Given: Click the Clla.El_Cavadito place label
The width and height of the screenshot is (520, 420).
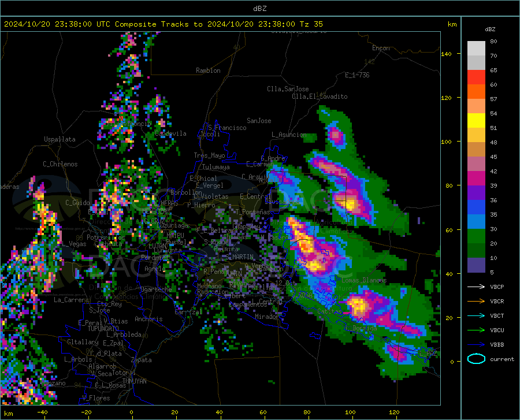Looking at the screenshot, I should (320, 96).
